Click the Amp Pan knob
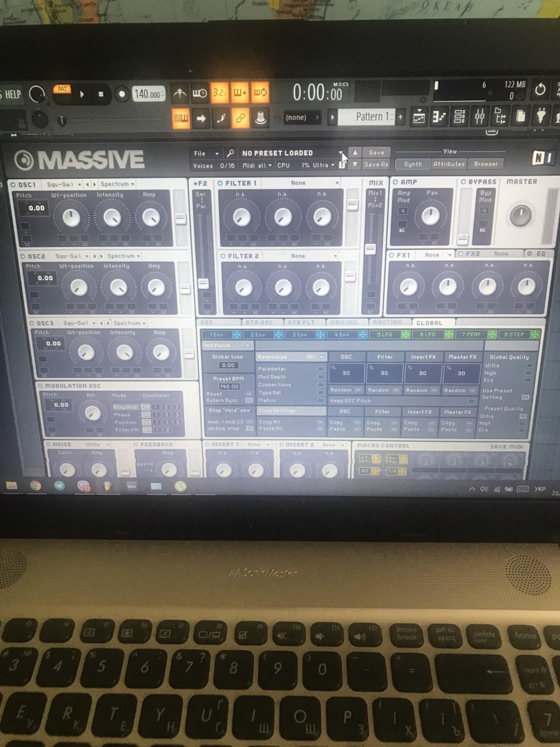Viewport: 560px width, 747px height. (x=430, y=215)
